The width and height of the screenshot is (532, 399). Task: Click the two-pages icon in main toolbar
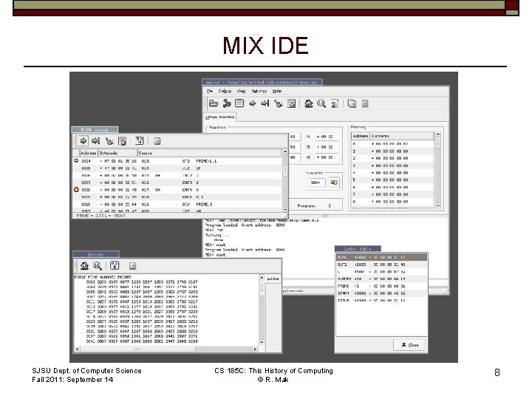pos(352,103)
